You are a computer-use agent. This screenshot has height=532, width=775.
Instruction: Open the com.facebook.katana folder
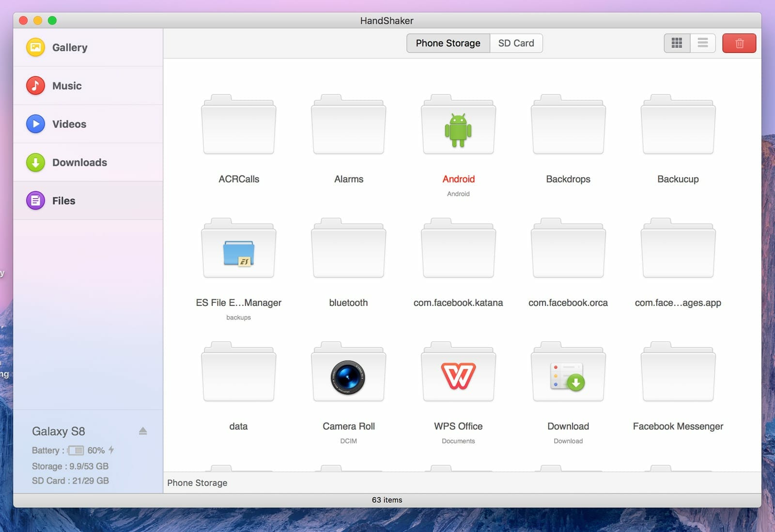click(458, 249)
